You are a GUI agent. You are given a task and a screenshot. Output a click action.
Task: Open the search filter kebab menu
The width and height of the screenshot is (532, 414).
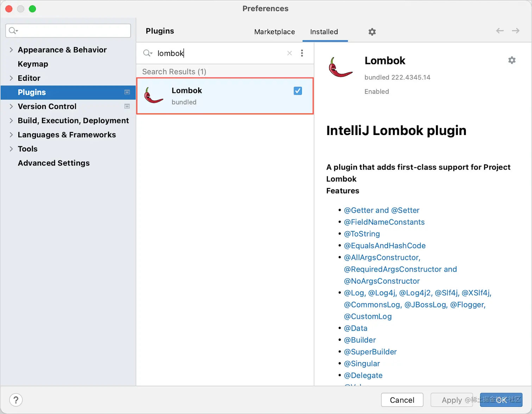coord(302,53)
